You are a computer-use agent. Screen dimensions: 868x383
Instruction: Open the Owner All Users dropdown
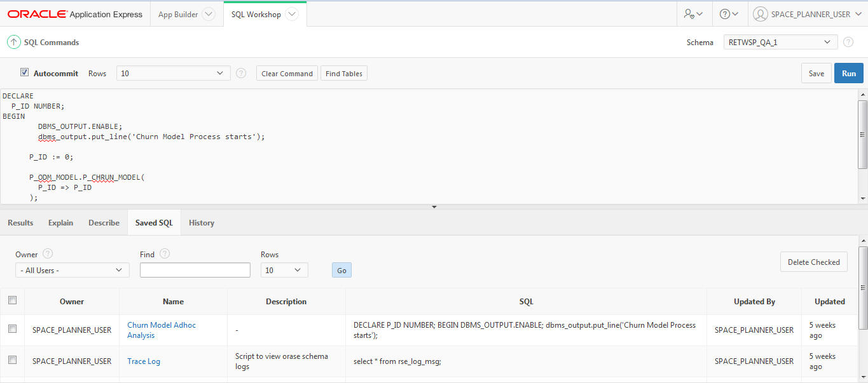pos(72,270)
